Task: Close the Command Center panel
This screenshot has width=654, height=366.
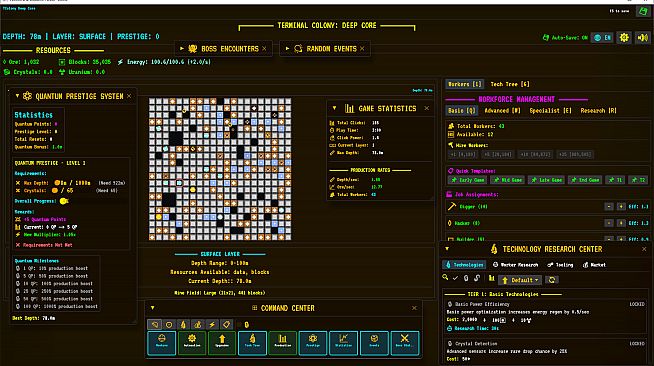Action: (414, 308)
